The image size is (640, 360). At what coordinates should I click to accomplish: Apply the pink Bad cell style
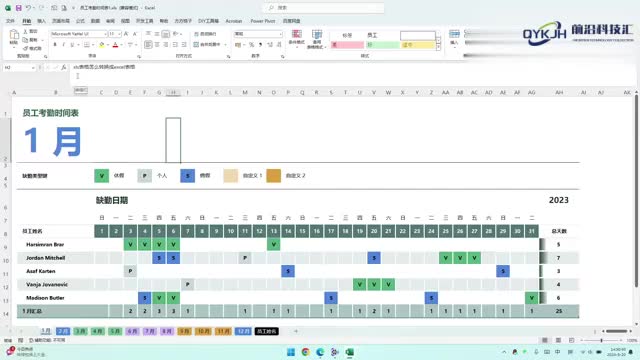tap(347, 45)
